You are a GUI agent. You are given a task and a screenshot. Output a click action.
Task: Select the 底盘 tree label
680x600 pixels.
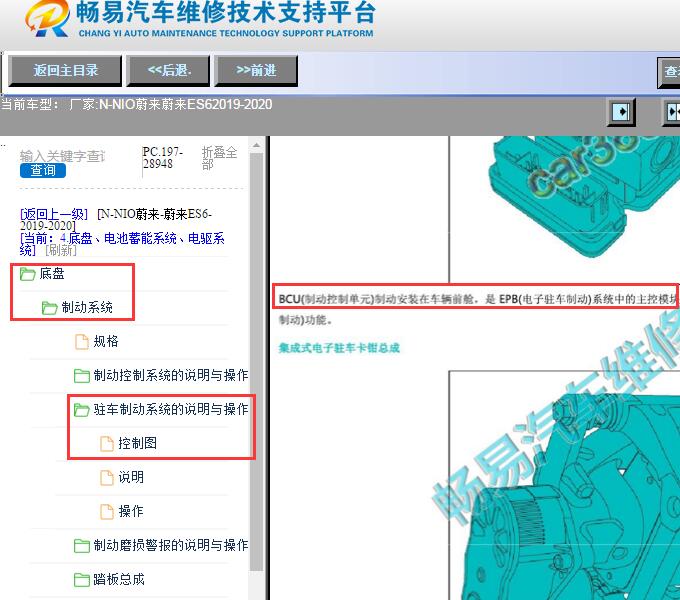pyautogui.click(x=52, y=274)
